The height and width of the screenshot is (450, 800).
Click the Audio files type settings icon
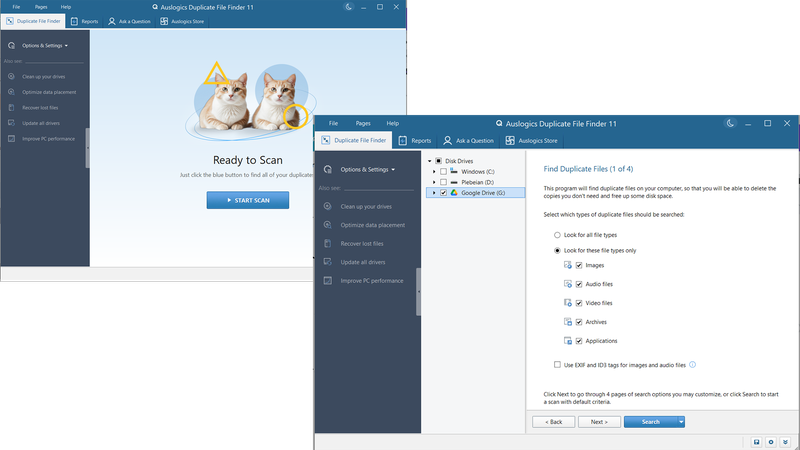click(x=567, y=284)
